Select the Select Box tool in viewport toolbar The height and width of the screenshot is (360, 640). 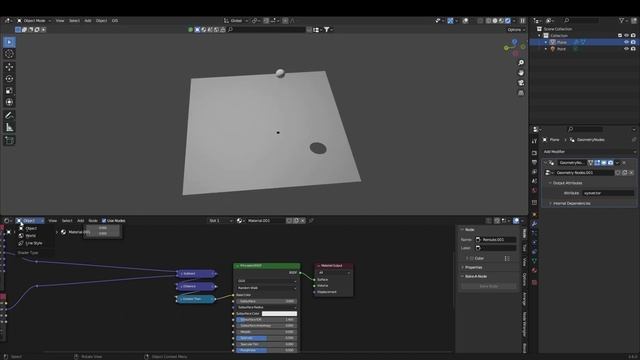coord(9,42)
